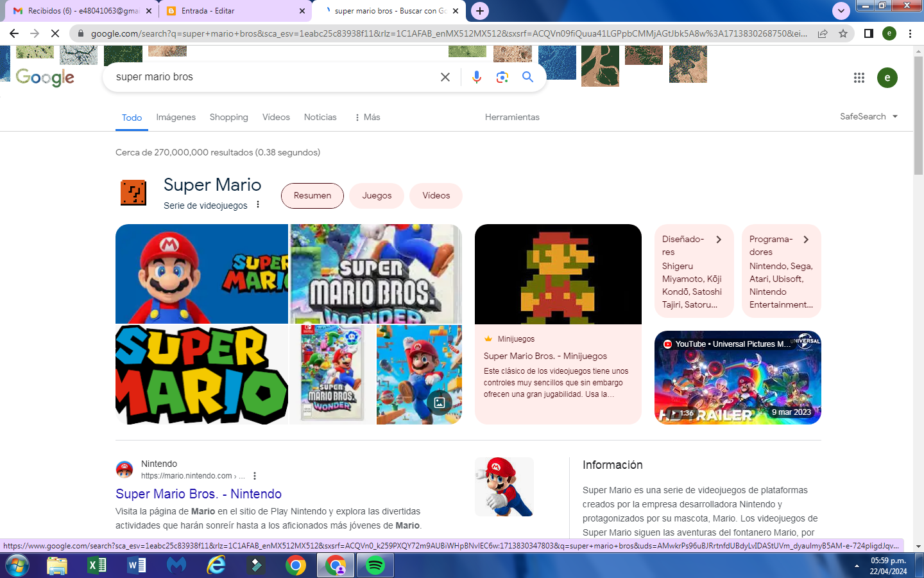Stop loading the page
Screen dimensions: 924x578
pos(55,33)
